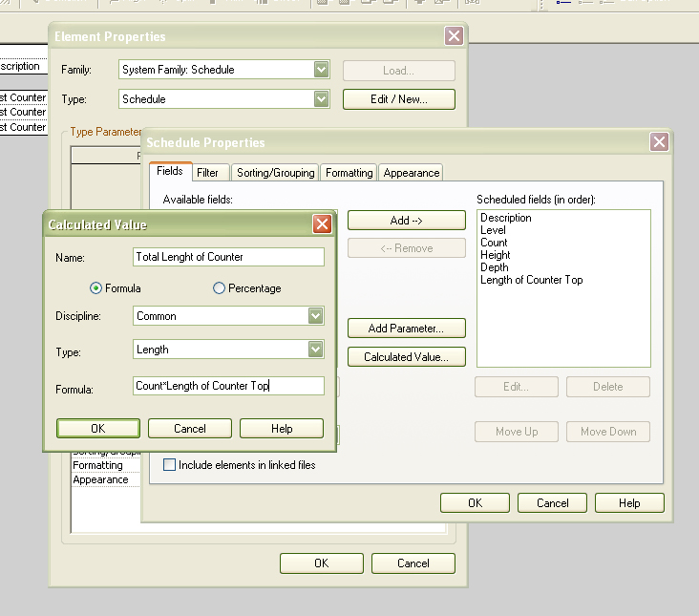The image size is (699, 616).
Task: Select the Formula radio button
Action: pyautogui.click(x=95, y=287)
